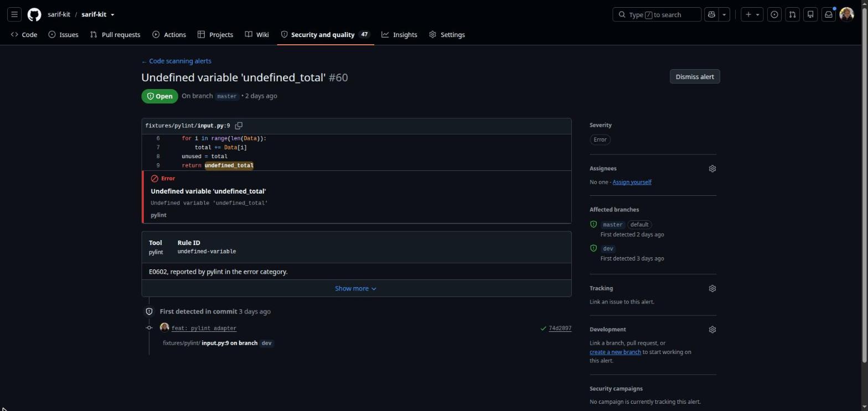
Task: Switch to the Actions tab
Action: [x=169, y=34]
